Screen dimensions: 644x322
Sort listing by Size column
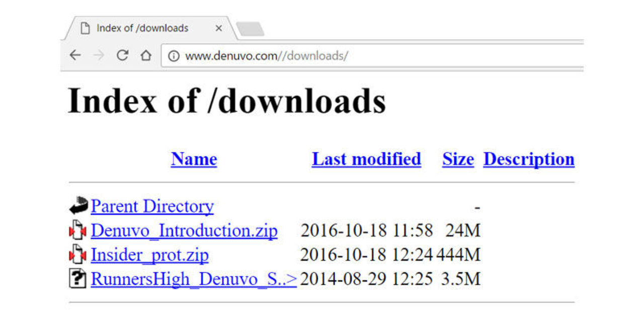tap(458, 159)
